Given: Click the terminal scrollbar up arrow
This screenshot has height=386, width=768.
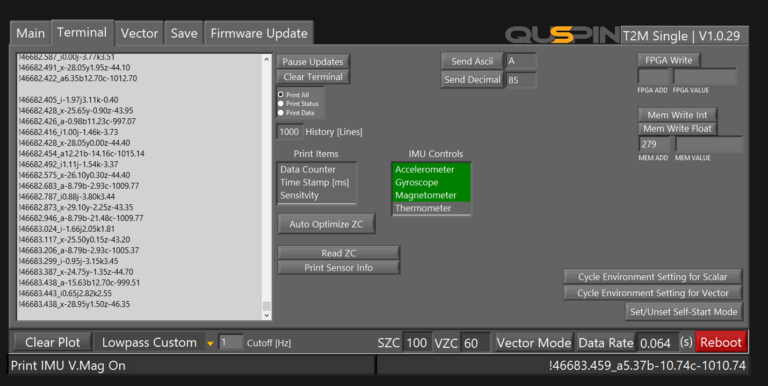Looking at the screenshot, I should 266,59.
